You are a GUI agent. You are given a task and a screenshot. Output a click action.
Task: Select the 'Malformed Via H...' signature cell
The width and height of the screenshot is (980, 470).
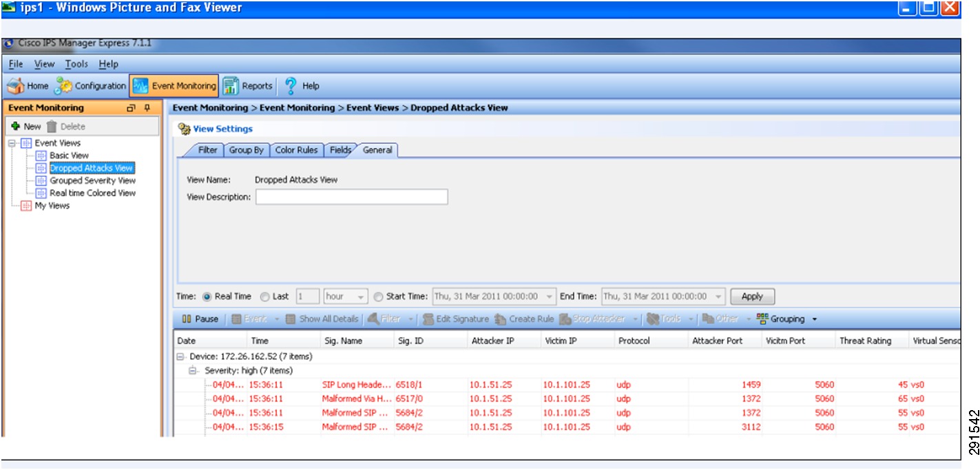tap(357, 399)
